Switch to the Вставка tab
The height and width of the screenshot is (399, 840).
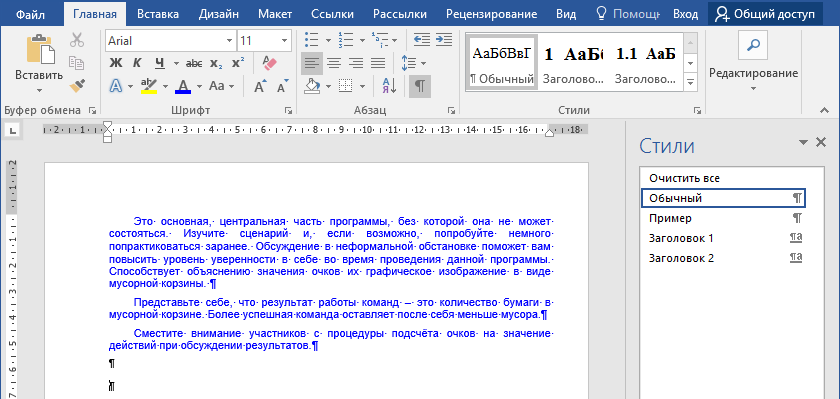[x=158, y=14]
